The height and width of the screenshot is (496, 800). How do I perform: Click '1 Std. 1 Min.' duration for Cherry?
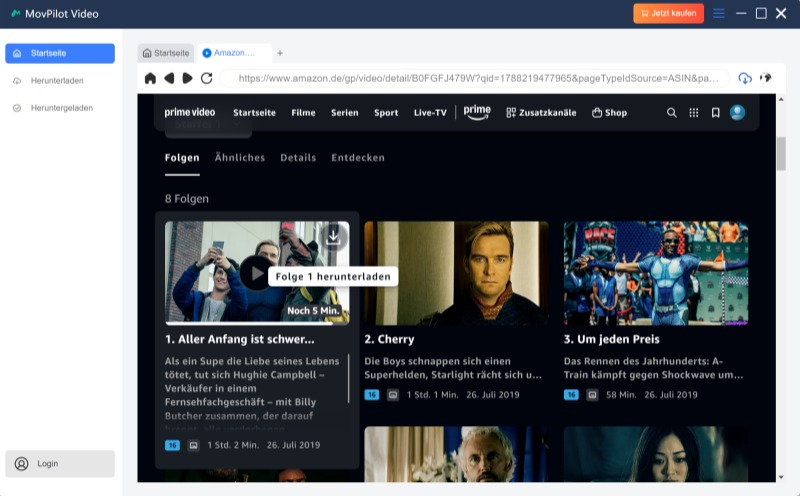(x=432, y=394)
